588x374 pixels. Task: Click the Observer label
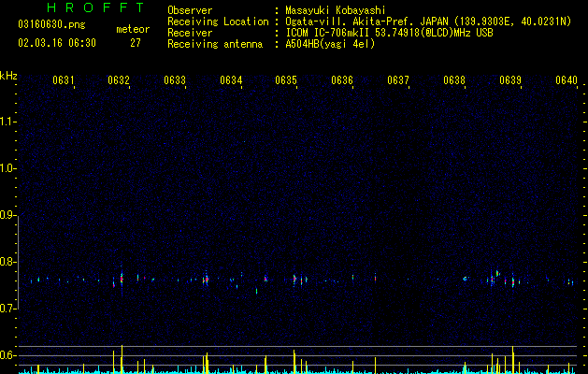point(190,10)
